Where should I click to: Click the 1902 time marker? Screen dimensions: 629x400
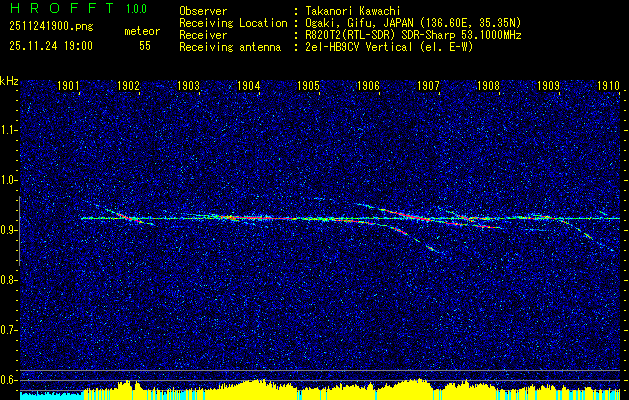point(128,85)
